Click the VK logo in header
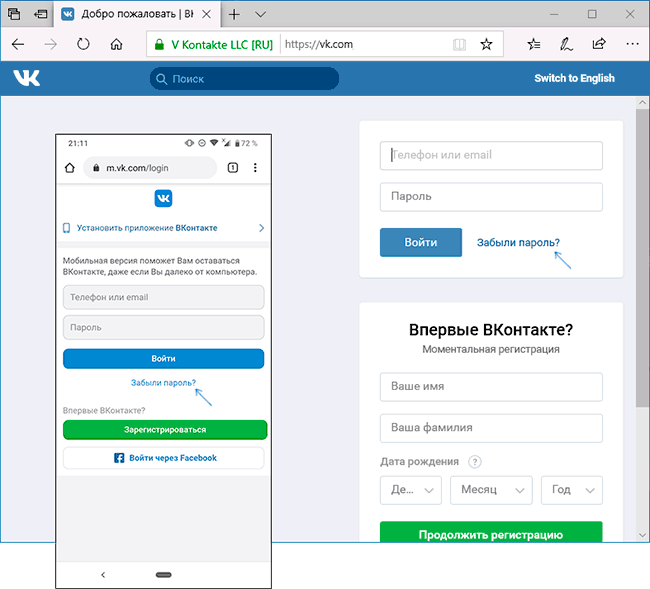 [x=26, y=78]
